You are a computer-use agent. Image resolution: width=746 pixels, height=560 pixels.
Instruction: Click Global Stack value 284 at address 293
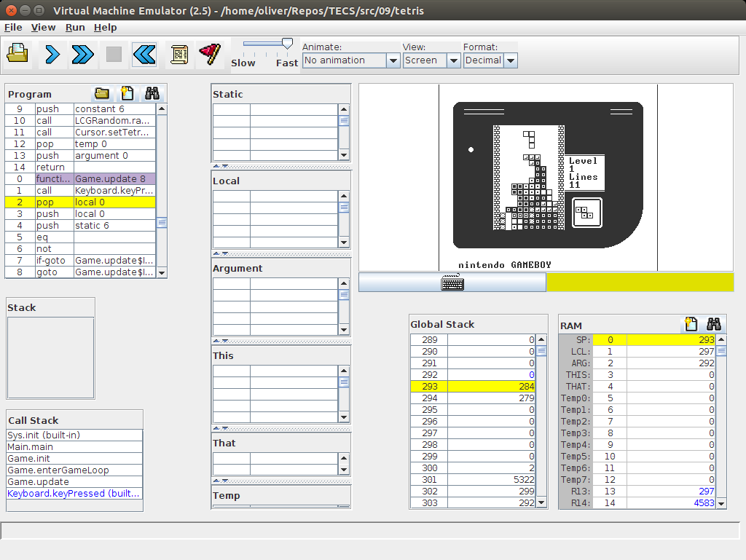(x=492, y=387)
